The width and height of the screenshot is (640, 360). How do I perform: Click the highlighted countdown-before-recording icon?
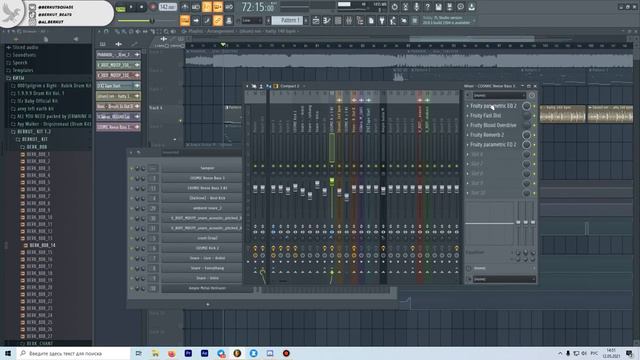pos(207,7)
